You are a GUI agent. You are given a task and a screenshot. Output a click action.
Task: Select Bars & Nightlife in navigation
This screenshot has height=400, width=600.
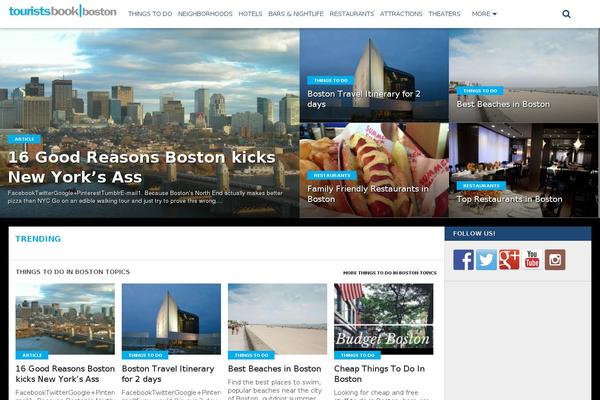coord(295,15)
